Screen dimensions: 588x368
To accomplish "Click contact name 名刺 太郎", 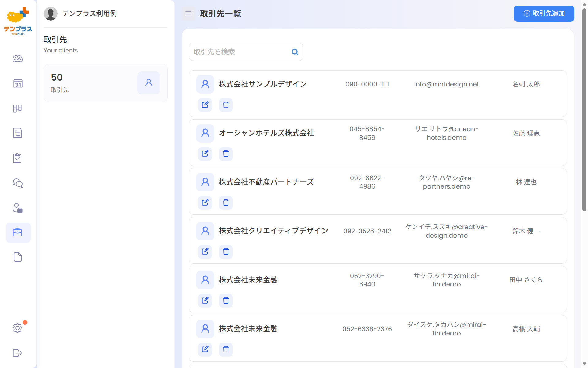I will pyautogui.click(x=526, y=84).
